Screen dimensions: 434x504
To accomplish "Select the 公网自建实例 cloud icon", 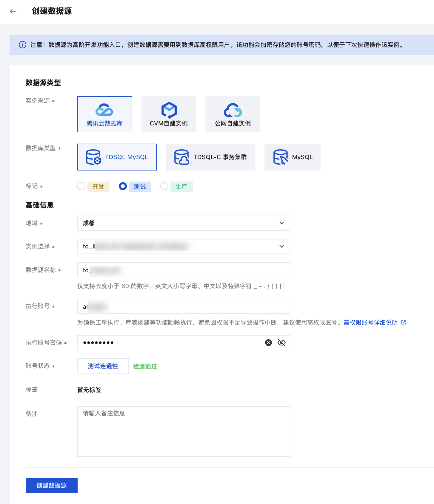I will click(x=233, y=110).
